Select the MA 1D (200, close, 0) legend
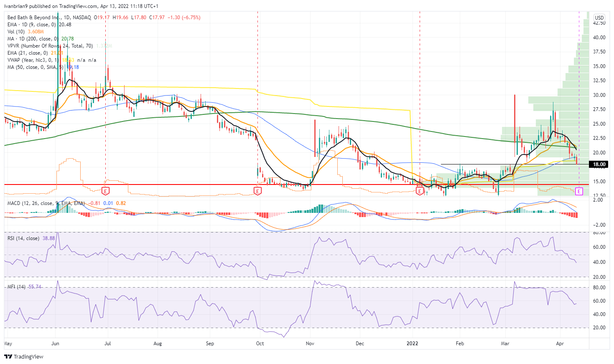This screenshot has height=364, width=614. pyautogui.click(x=33, y=39)
